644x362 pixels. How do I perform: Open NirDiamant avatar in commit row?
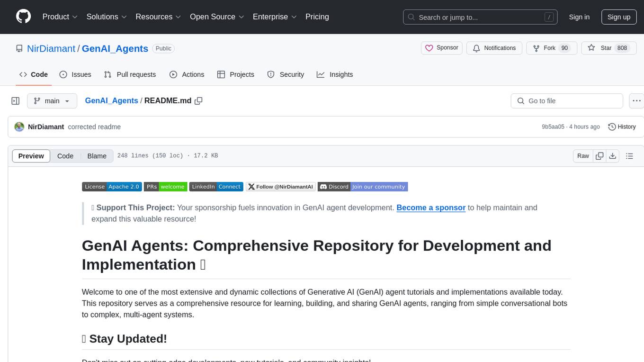[x=19, y=127]
